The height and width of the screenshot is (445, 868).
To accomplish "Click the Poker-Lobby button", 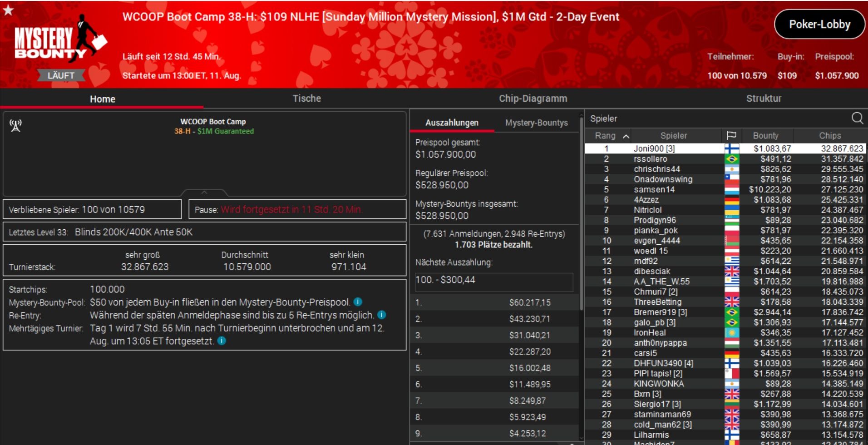I will point(819,25).
